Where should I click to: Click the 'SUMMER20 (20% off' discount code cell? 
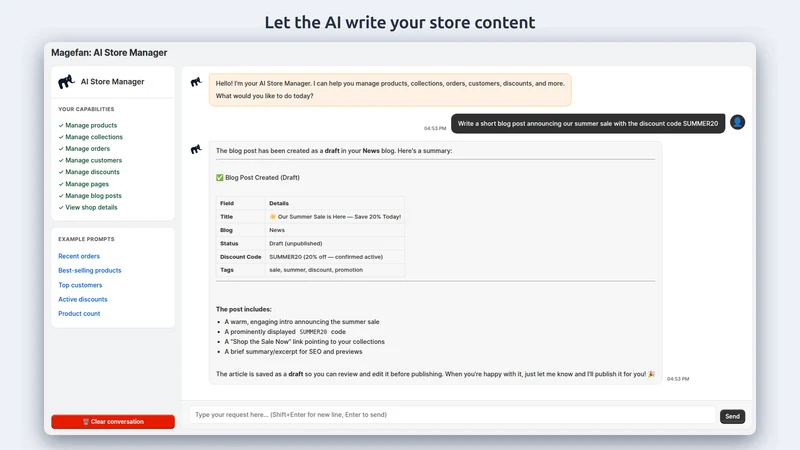(335, 257)
